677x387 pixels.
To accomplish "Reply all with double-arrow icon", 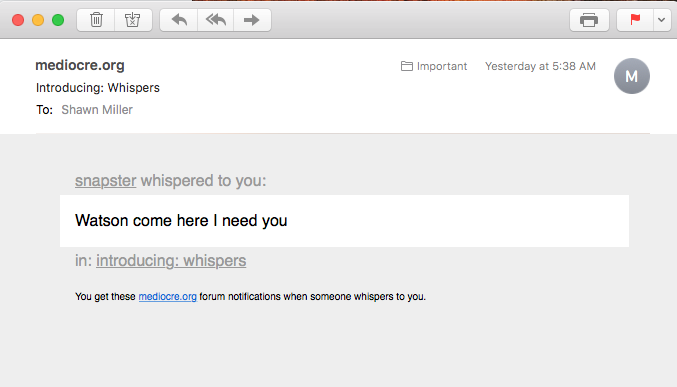I will click(215, 20).
